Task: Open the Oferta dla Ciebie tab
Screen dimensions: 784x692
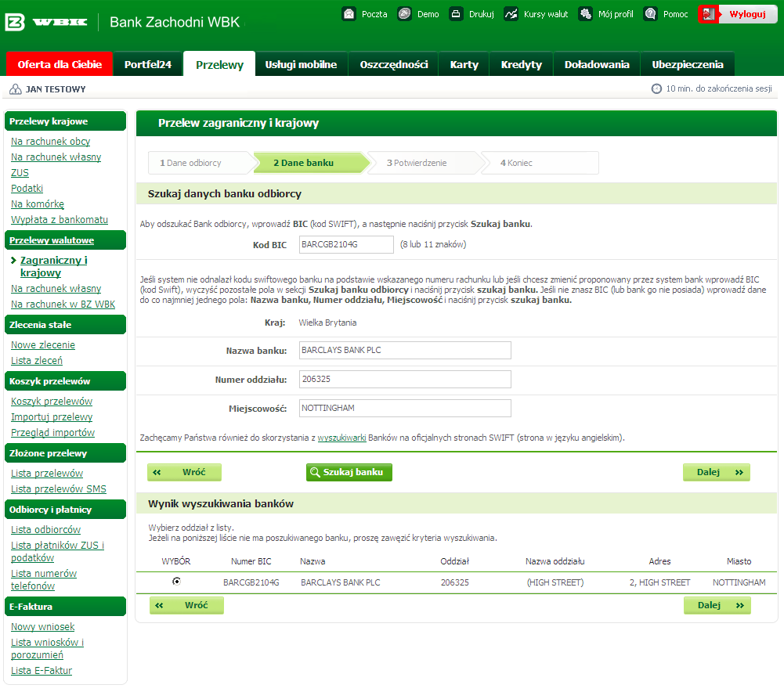Action: (x=60, y=64)
